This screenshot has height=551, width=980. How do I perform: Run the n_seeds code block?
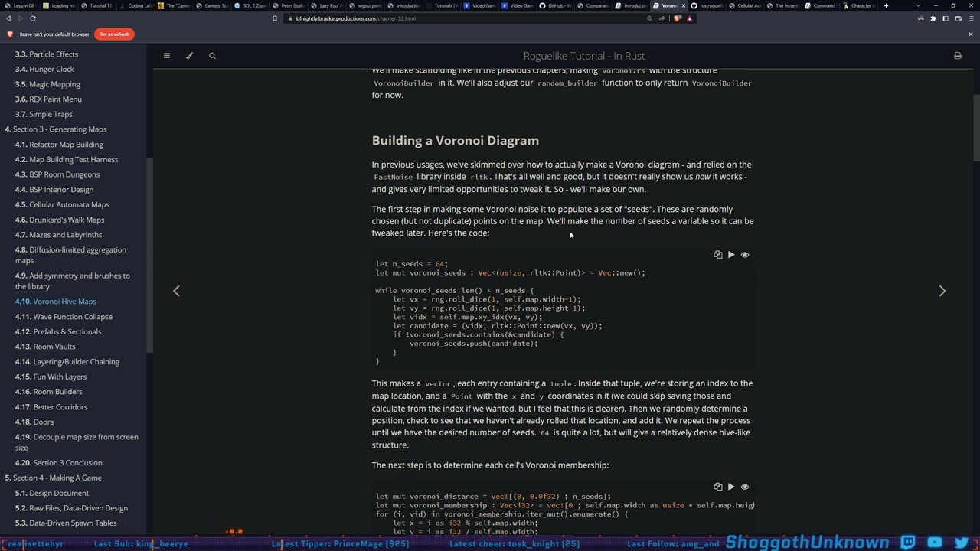click(731, 255)
